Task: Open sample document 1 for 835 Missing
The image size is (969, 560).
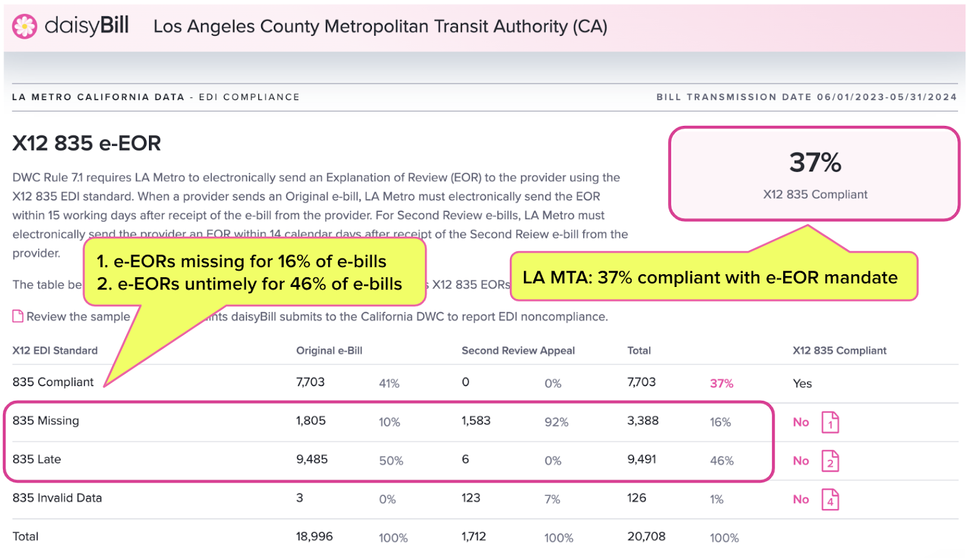Action: [830, 423]
